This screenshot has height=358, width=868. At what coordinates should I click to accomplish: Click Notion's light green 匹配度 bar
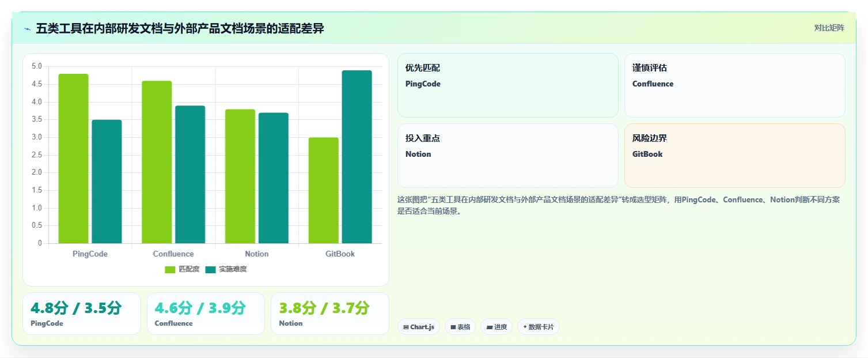[x=240, y=176]
